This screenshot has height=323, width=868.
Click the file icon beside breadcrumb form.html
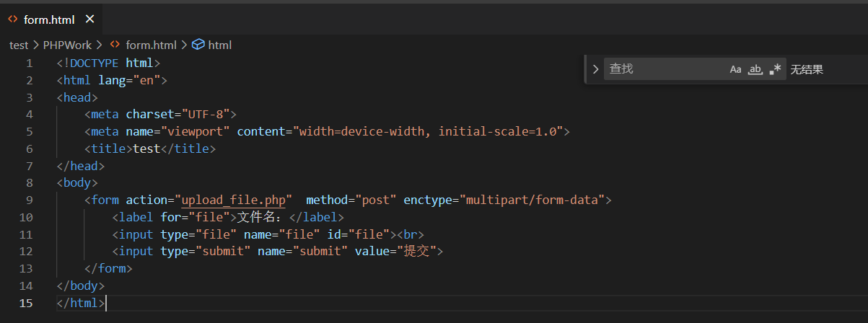point(115,45)
